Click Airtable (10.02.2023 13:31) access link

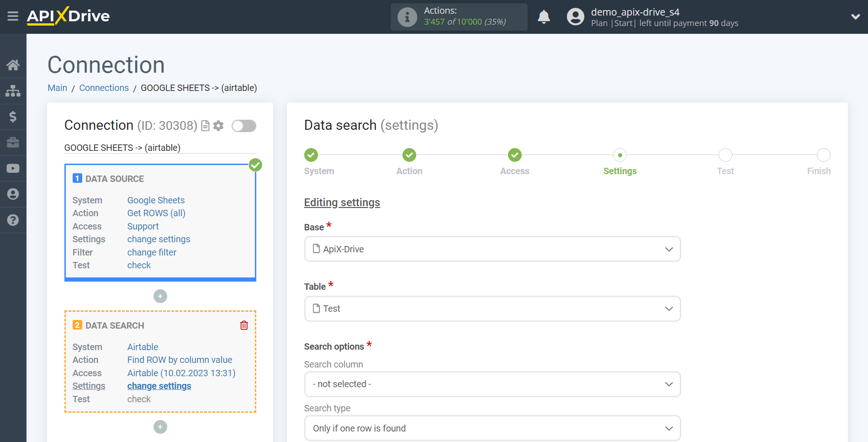click(x=181, y=373)
